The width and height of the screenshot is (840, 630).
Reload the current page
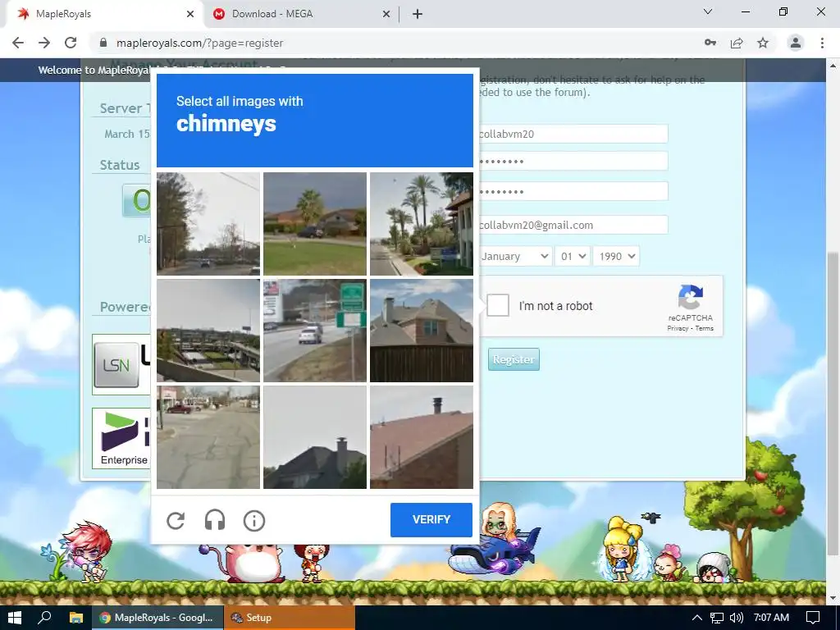point(71,43)
